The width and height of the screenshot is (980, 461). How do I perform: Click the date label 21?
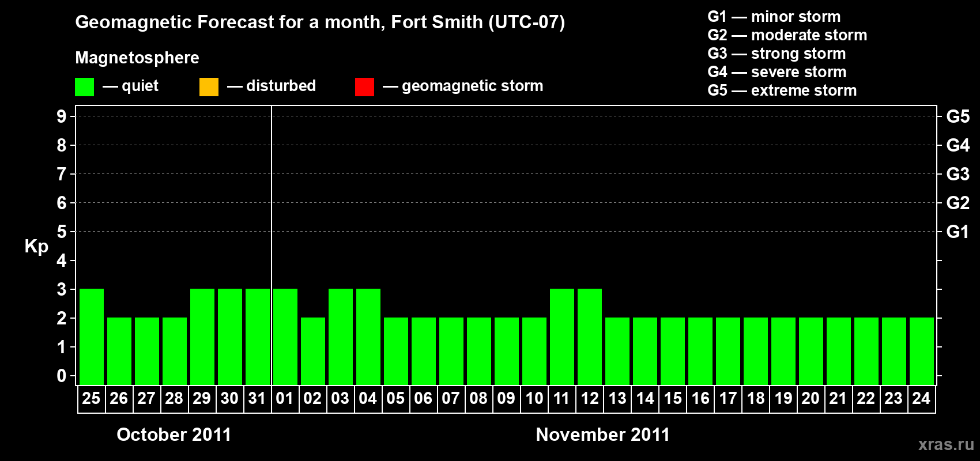[838, 399]
